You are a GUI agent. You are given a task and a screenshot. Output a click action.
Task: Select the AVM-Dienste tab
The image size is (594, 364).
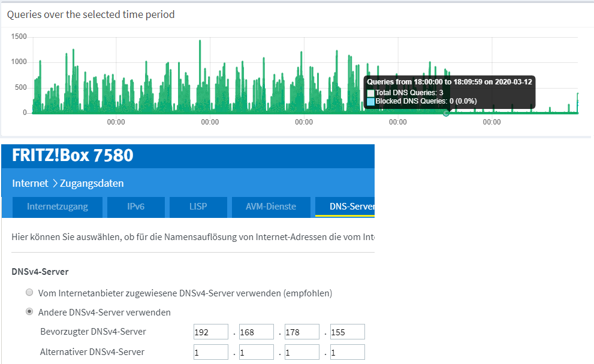click(x=271, y=207)
